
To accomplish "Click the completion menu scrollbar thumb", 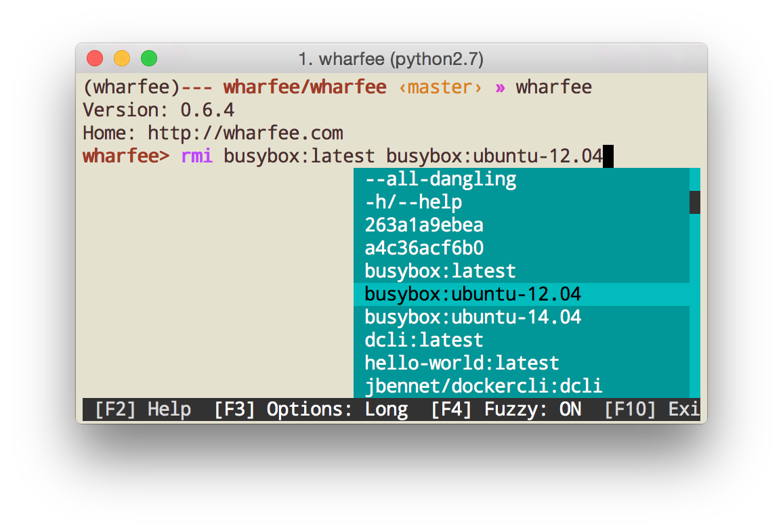I will coord(695,202).
